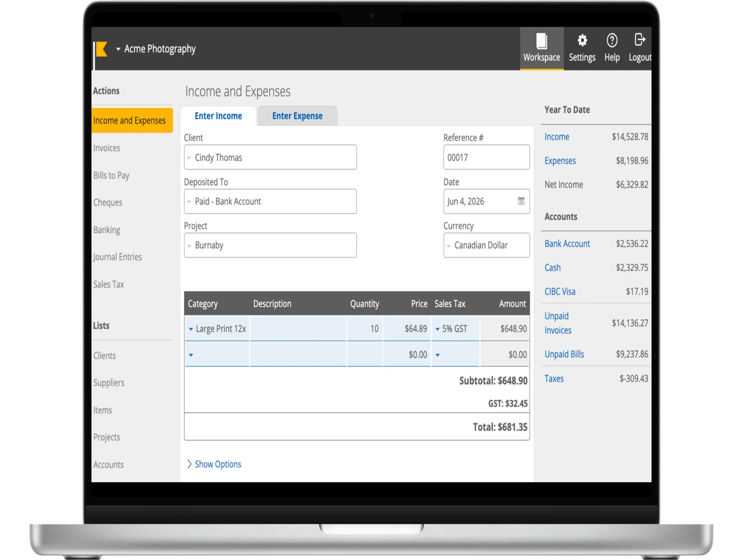Image resolution: width=743 pixels, height=560 pixels.
Task: Open Category dropdown for Large Print 12x
Action: click(x=191, y=329)
